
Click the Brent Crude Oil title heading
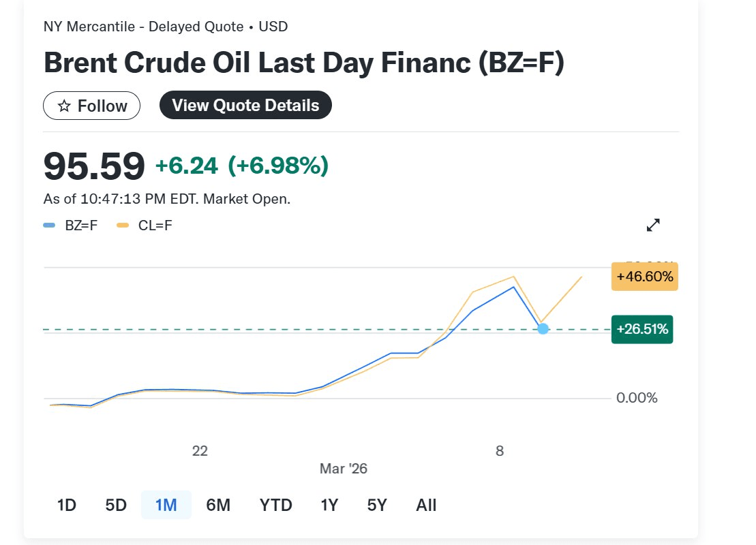coord(303,63)
